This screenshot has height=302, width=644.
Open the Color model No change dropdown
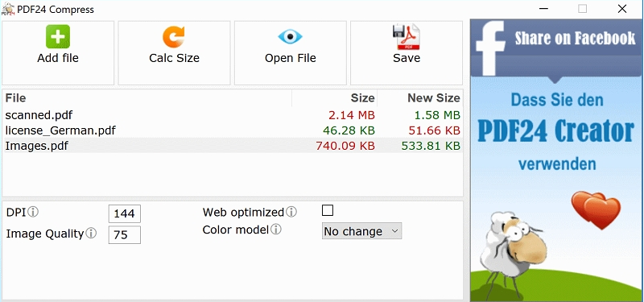[361, 231]
